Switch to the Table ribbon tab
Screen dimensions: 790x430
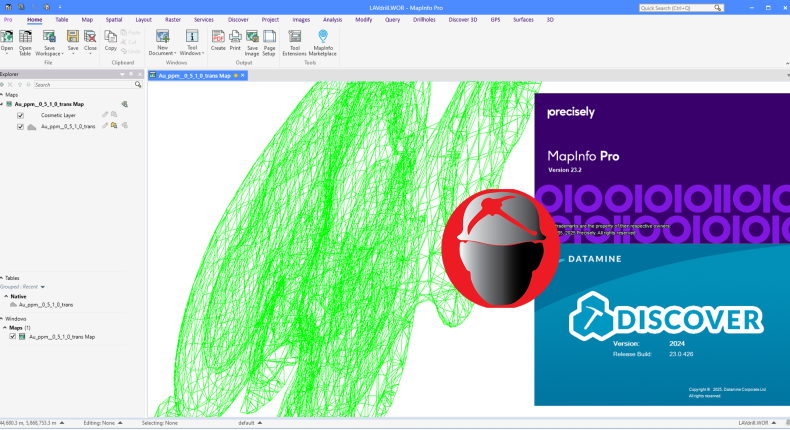point(61,20)
